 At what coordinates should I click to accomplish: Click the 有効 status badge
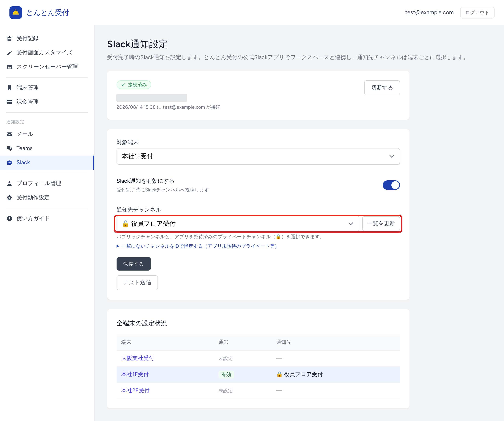[226, 375]
